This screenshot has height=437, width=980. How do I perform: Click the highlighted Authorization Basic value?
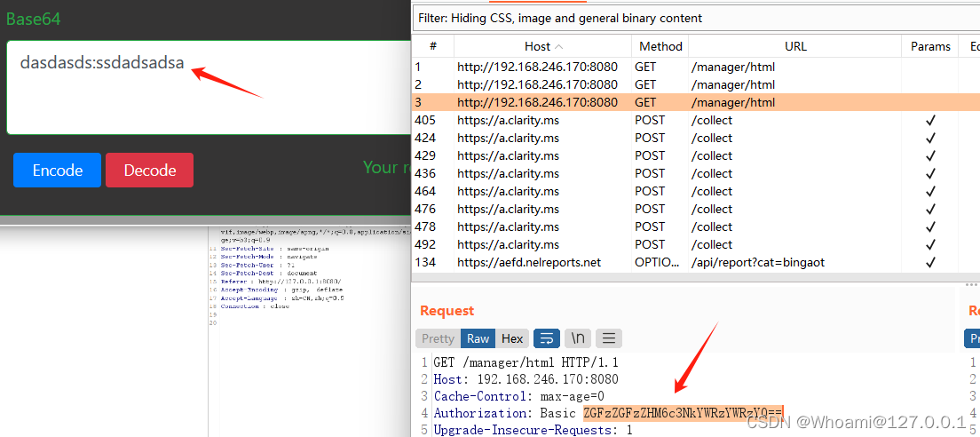point(683,413)
